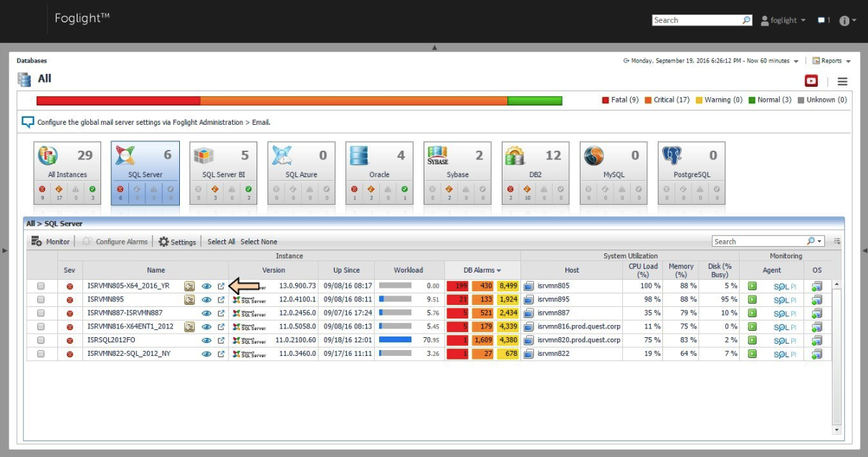Click red Fatal segment of status bar
The image size is (868, 457).
pos(118,100)
